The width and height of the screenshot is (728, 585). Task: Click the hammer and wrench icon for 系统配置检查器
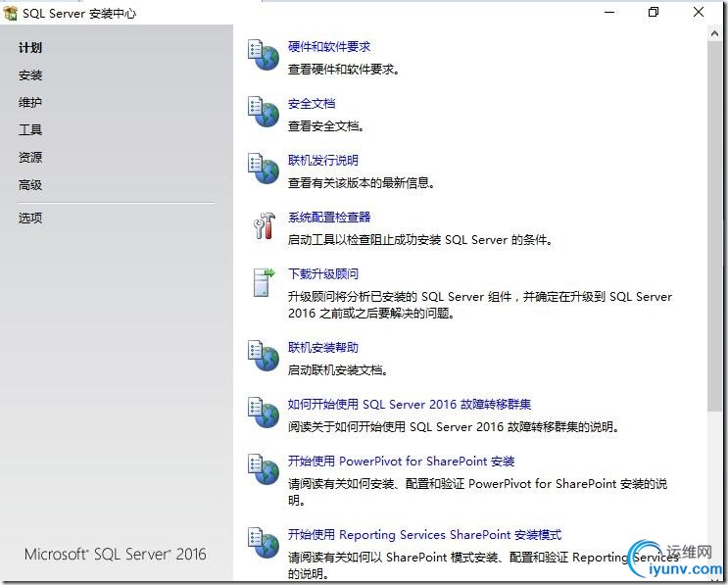pyautogui.click(x=264, y=226)
